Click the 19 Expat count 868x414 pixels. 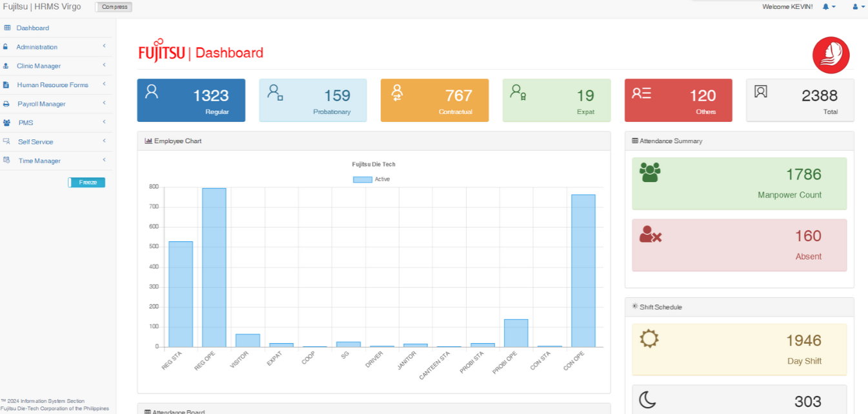click(x=585, y=95)
